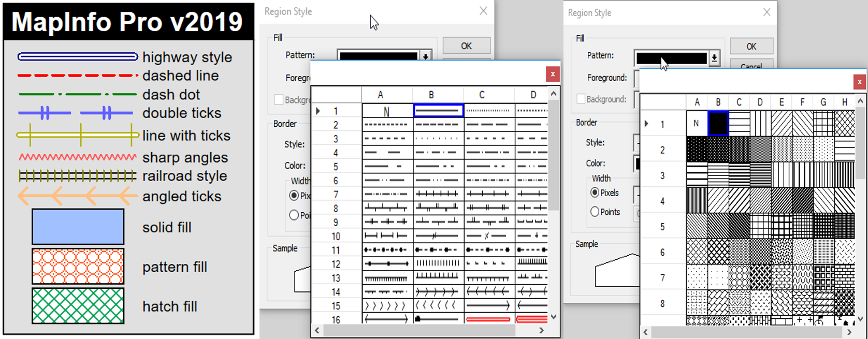The image size is (868, 339).
Task: Select the square-start line style in row 16 column B
Action: click(x=438, y=319)
